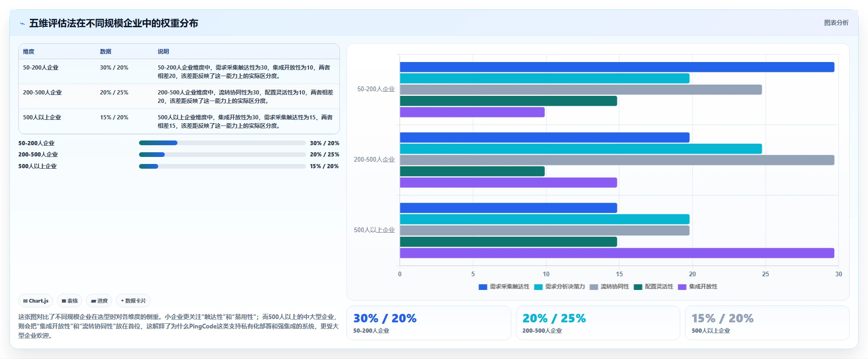The width and height of the screenshot is (868, 359).
Task: Select the 数据卡片 tag chip
Action: pos(133,301)
